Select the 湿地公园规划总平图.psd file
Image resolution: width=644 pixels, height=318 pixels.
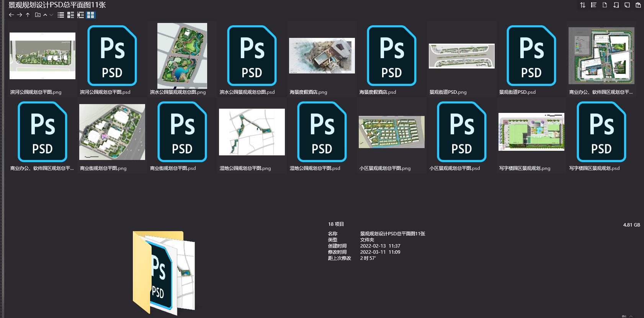pos(322,132)
